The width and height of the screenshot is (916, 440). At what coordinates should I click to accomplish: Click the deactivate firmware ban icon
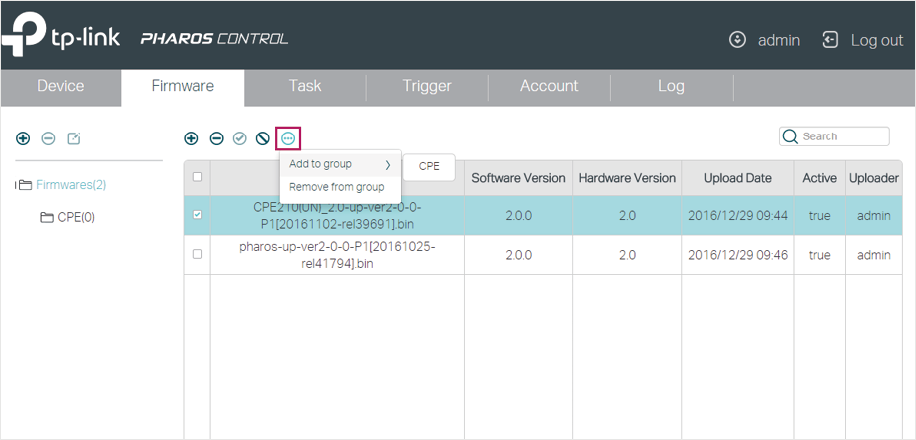coord(263,138)
